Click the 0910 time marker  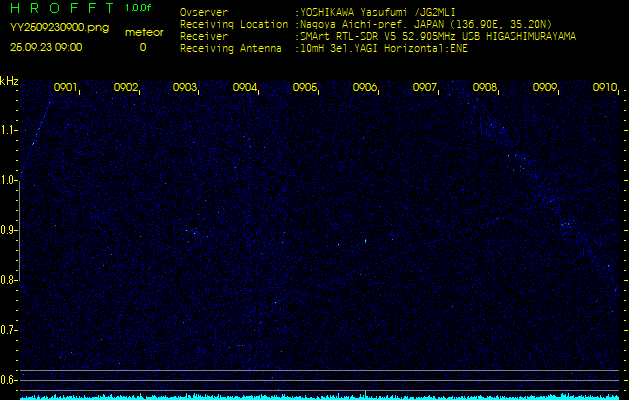point(605,87)
